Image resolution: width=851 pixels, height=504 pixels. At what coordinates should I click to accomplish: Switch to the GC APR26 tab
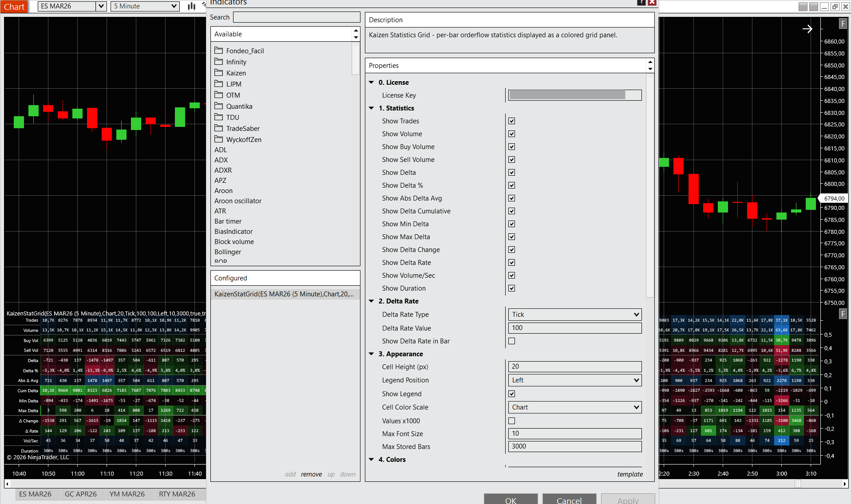click(x=81, y=494)
